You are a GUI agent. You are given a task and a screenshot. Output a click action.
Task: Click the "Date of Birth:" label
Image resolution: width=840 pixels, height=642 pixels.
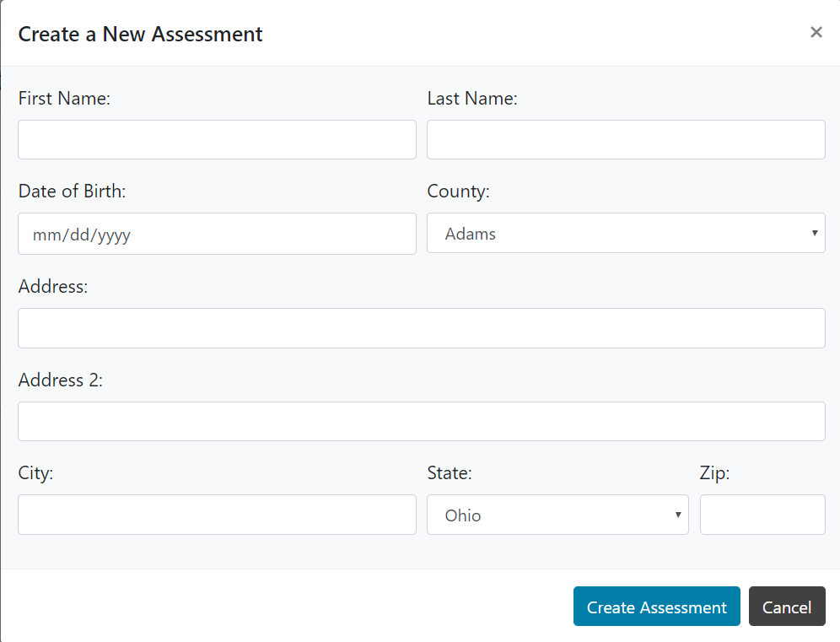pyautogui.click(x=72, y=192)
